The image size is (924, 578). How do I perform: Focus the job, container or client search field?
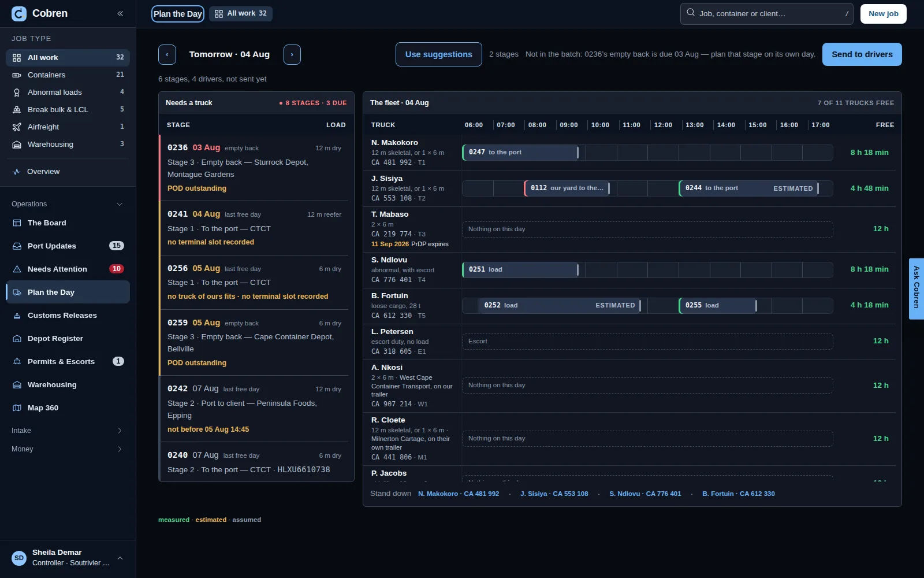coord(767,14)
